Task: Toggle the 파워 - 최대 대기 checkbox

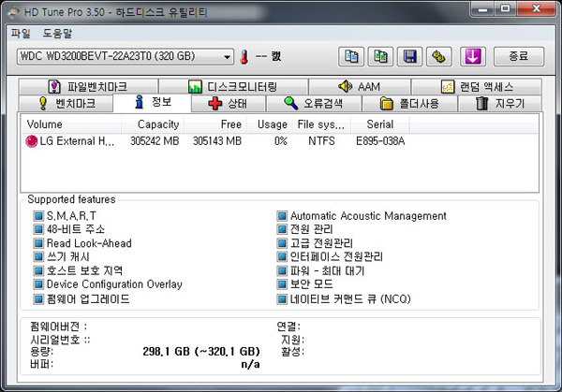Action: click(282, 270)
